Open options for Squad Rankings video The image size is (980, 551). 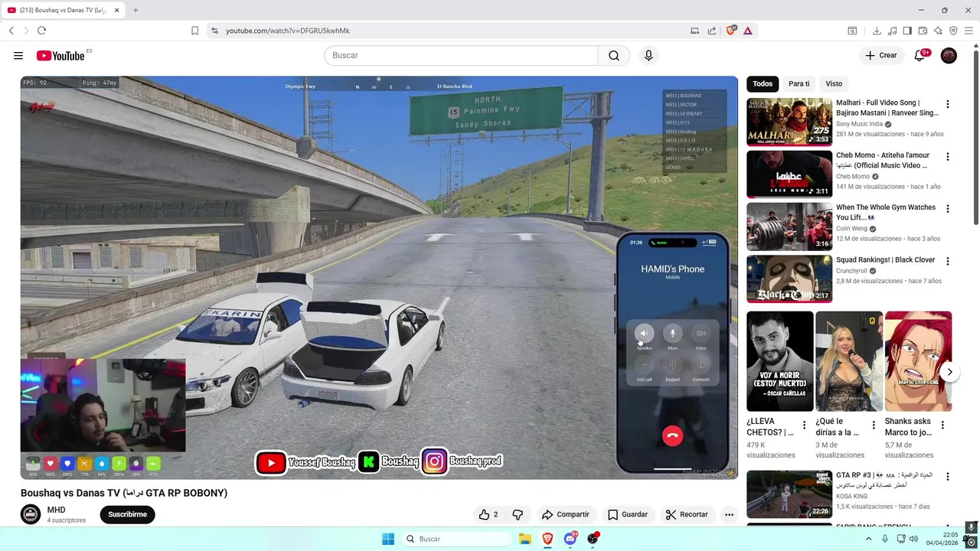[947, 261]
